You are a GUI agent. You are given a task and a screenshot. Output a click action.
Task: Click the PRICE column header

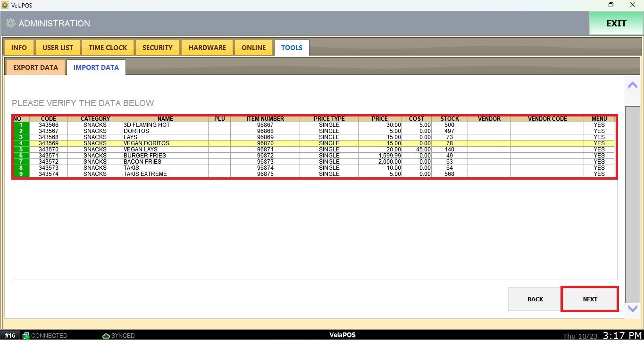(379, 119)
